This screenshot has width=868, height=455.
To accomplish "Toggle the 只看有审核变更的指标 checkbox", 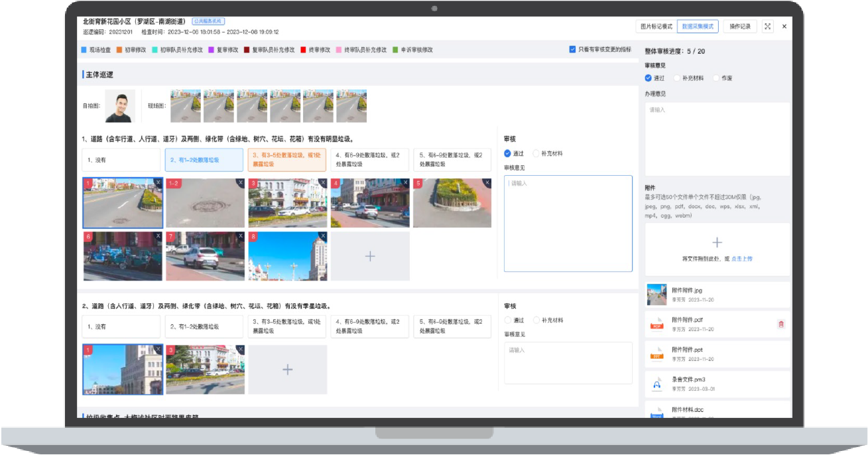I will [x=572, y=50].
